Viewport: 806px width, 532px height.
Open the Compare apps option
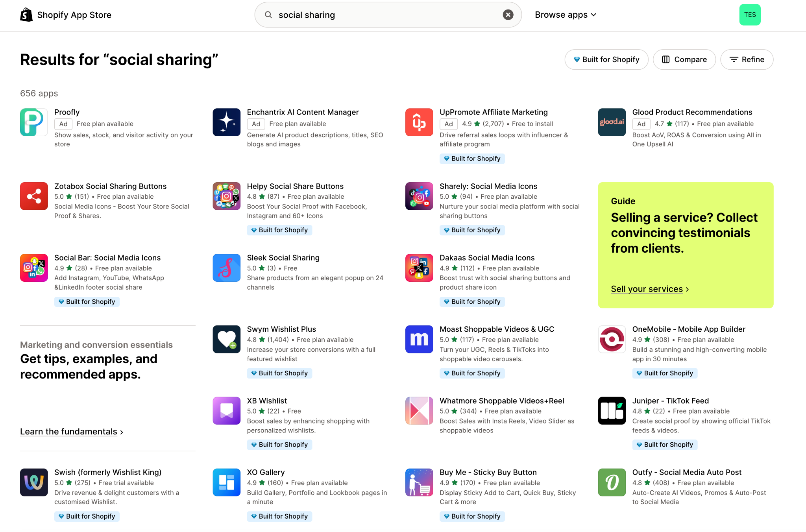[x=684, y=59]
